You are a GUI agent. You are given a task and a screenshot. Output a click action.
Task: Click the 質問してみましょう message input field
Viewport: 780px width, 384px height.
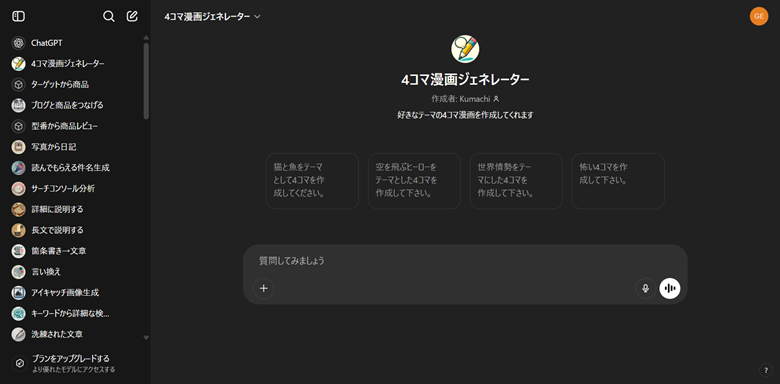[465, 261]
